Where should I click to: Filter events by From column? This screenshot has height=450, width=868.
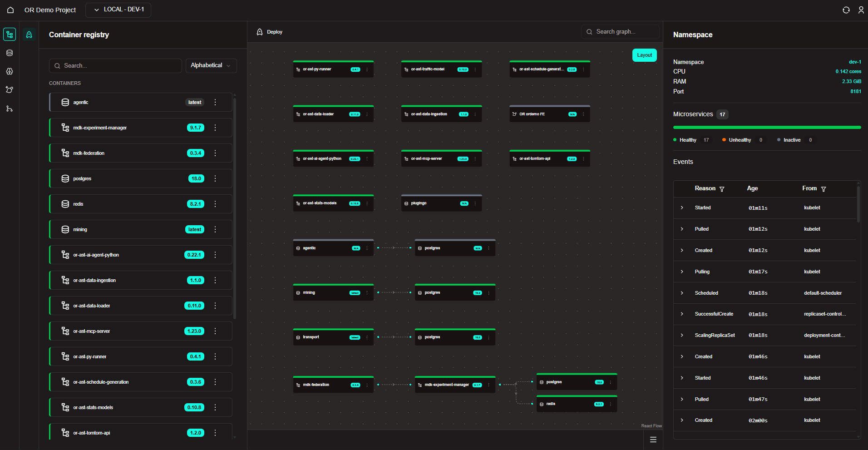824,189
